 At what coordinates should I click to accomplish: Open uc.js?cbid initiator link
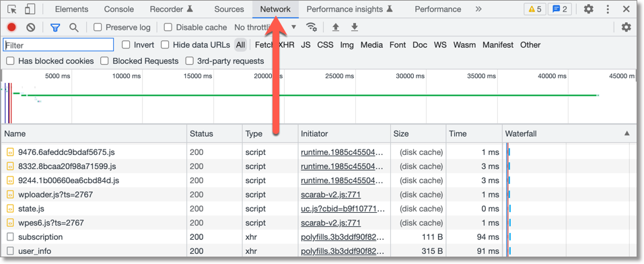[x=343, y=209]
